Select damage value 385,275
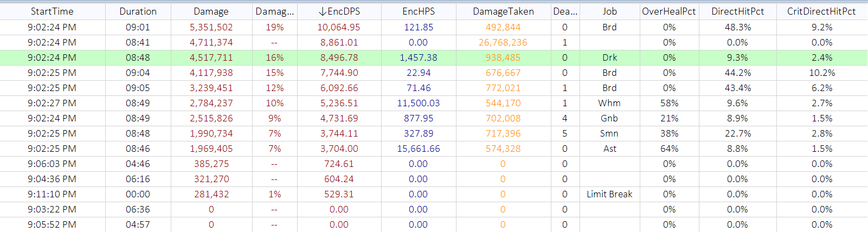The image size is (868, 232). pos(211,164)
